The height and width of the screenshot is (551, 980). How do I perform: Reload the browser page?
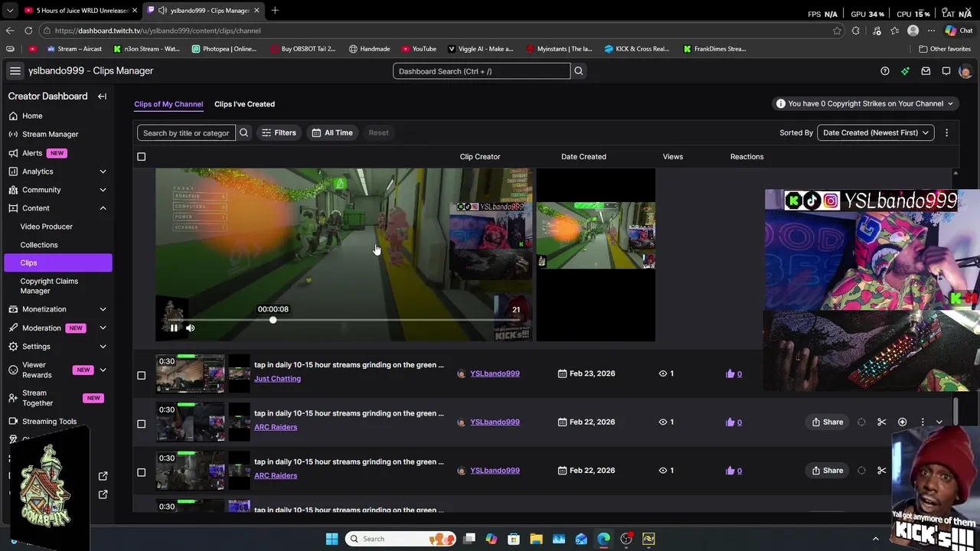tap(28, 31)
